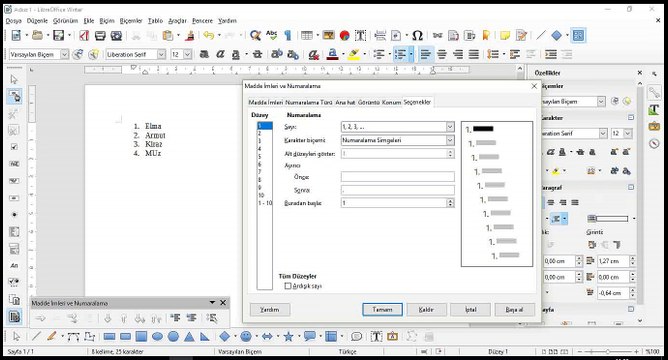Open file folder icon in toolbar
This screenshot has width=668, height=360.
pyautogui.click(x=37, y=35)
